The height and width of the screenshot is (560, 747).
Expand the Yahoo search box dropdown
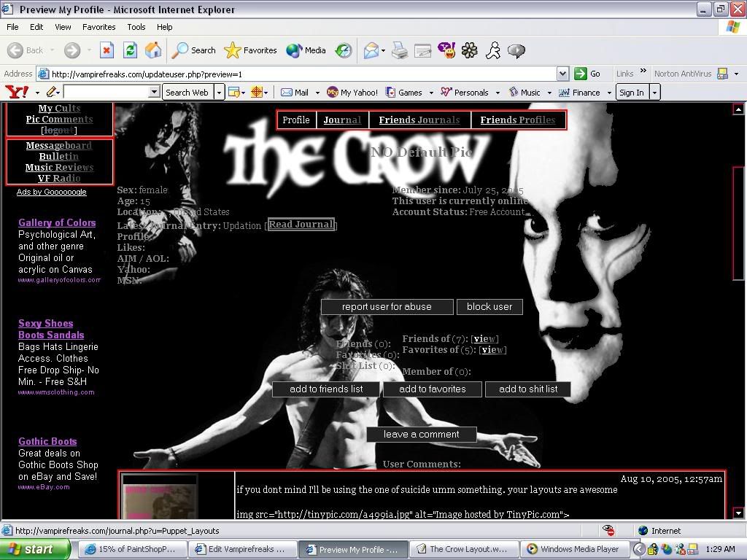pos(154,92)
